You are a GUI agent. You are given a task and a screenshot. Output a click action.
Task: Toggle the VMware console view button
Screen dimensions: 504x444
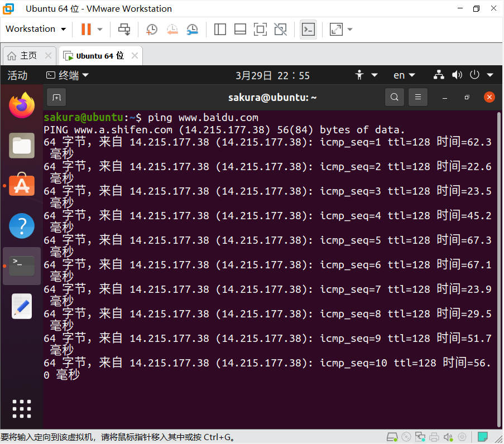pos(308,29)
